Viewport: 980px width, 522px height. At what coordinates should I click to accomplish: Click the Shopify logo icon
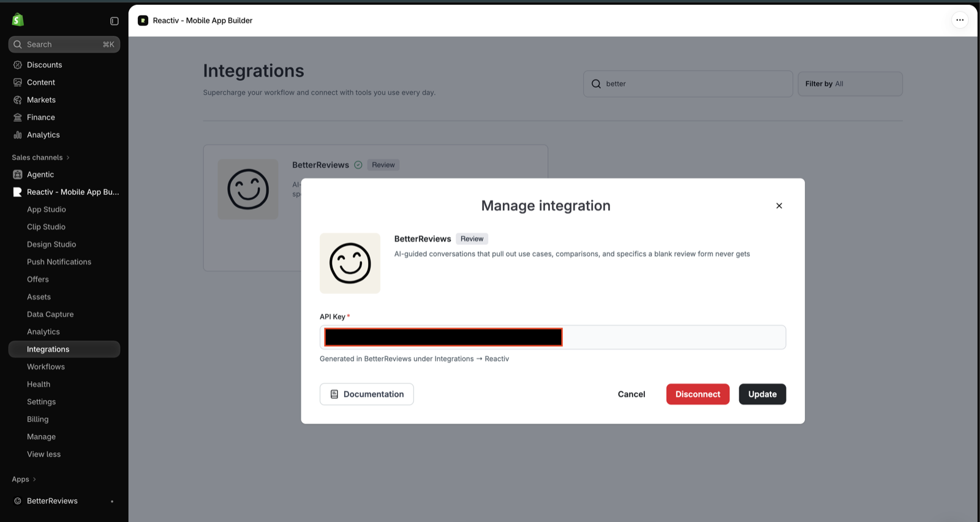pos(18,20)
